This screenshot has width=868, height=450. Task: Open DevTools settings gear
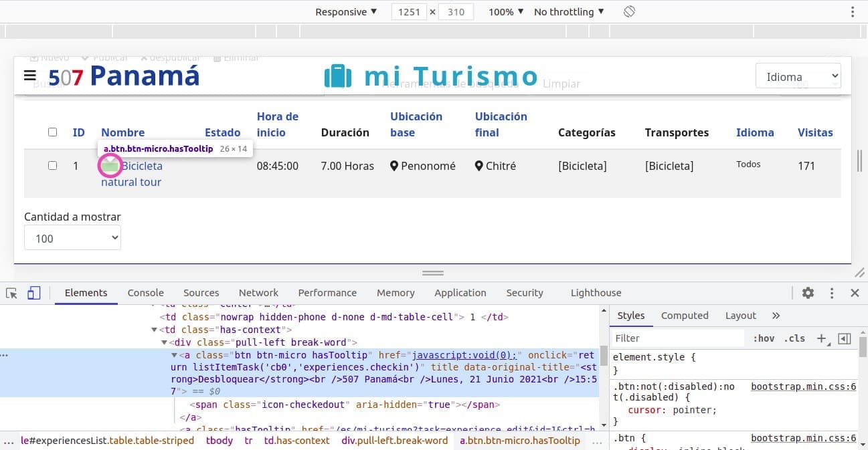[x=808, y=293]
